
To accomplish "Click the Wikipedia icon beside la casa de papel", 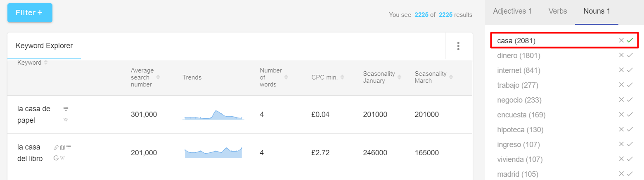I will (66, 119).
